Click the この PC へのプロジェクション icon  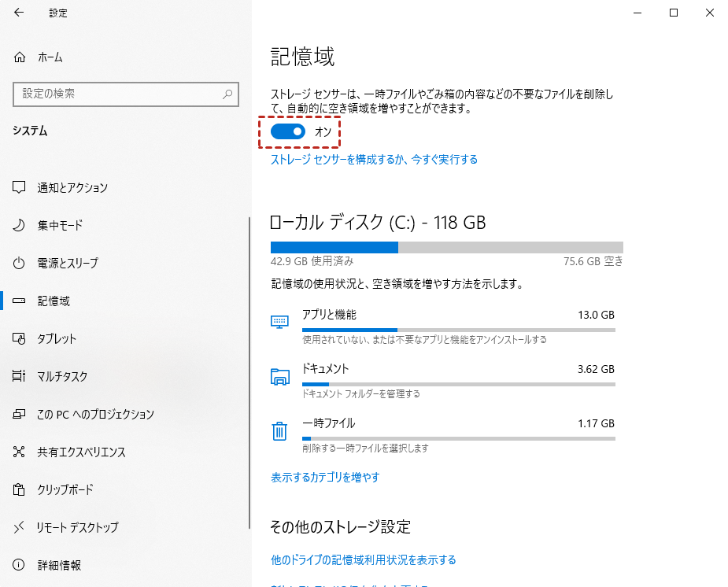19,414
